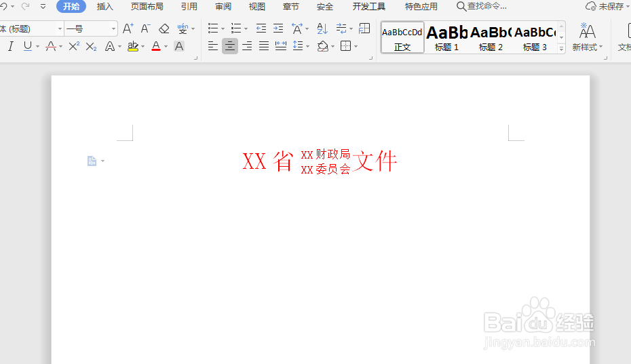This screenshot has height=364, width=631.
Task: Open the 章节 tab
Action: point(290,6)
